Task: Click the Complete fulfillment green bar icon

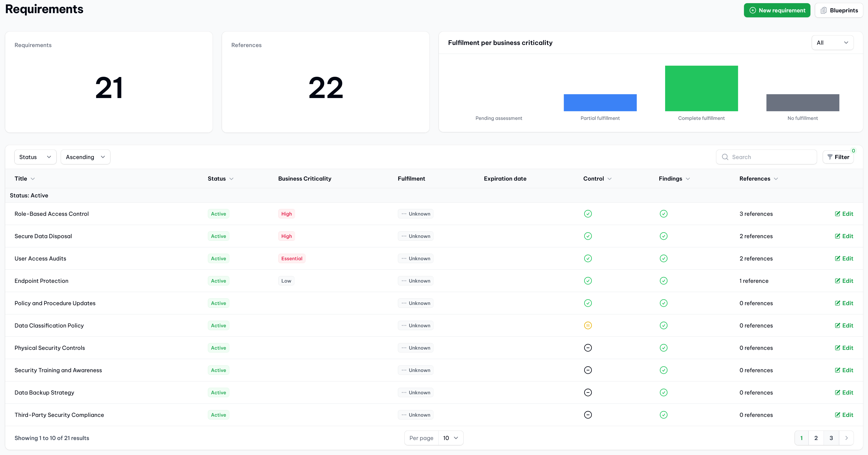Action: [701, 89]
